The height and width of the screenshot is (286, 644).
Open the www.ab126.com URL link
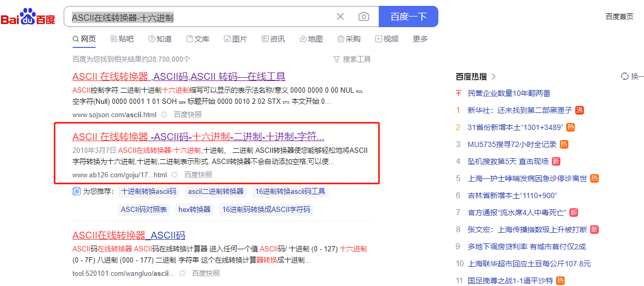[120, 175]
